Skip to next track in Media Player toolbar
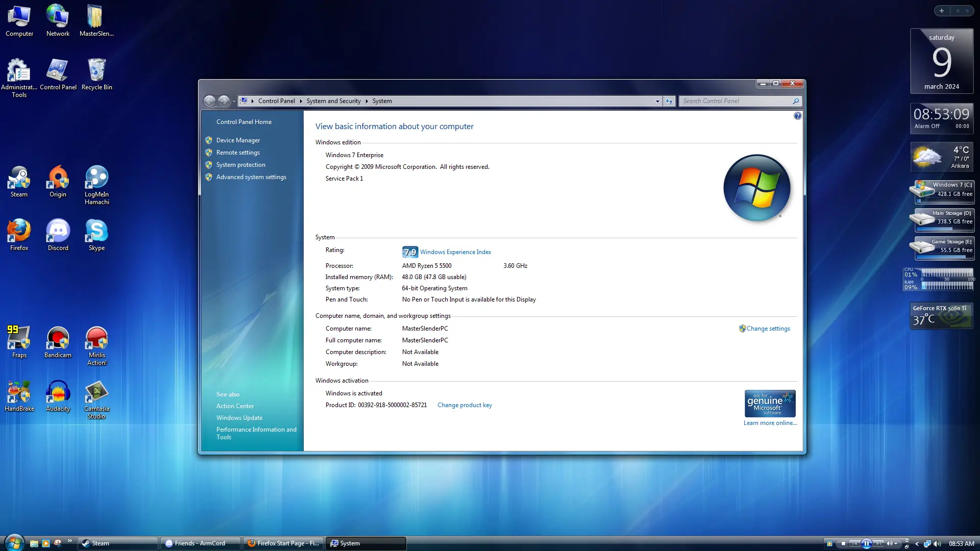 (879, 543)
